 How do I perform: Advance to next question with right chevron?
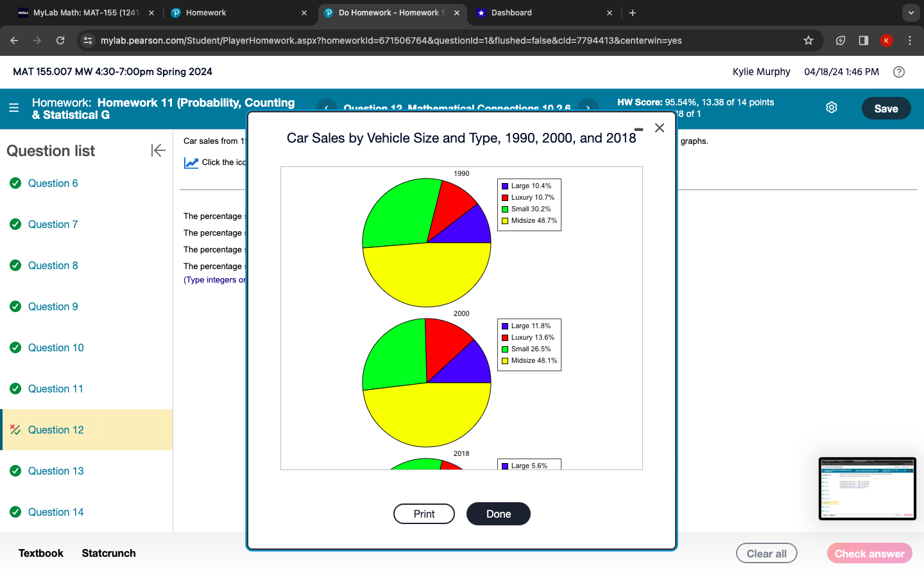pyautogui.click(x=588, y=108)
